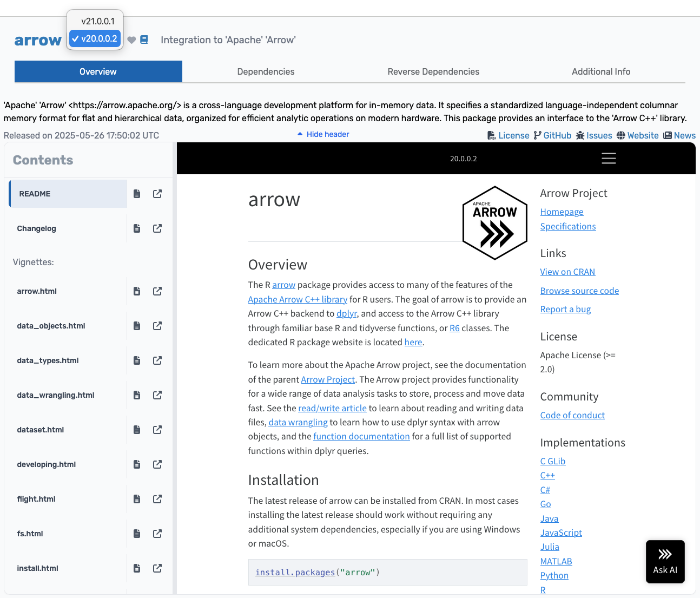Click the documentation book icon beside the heart
700x598 pixels.
[x=144, y=40]
